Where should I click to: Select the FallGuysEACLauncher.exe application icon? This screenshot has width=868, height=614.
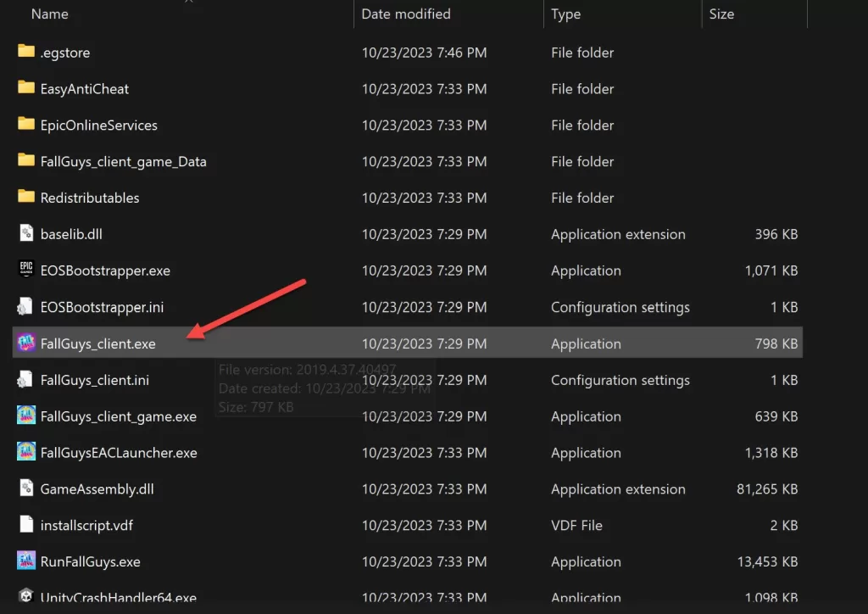point(26,452)
